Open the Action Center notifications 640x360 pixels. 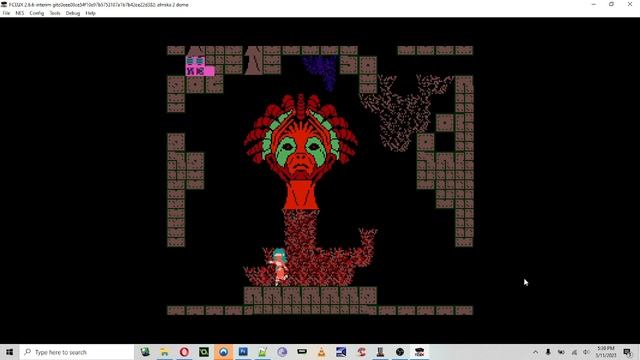pyautogui.click(x=628, y=352)
